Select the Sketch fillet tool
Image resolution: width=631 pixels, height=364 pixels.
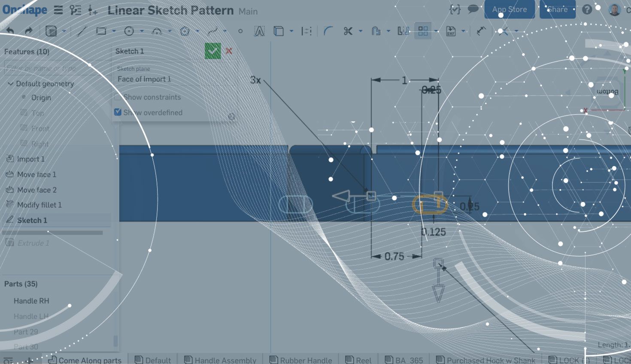(x=328, y=31)
